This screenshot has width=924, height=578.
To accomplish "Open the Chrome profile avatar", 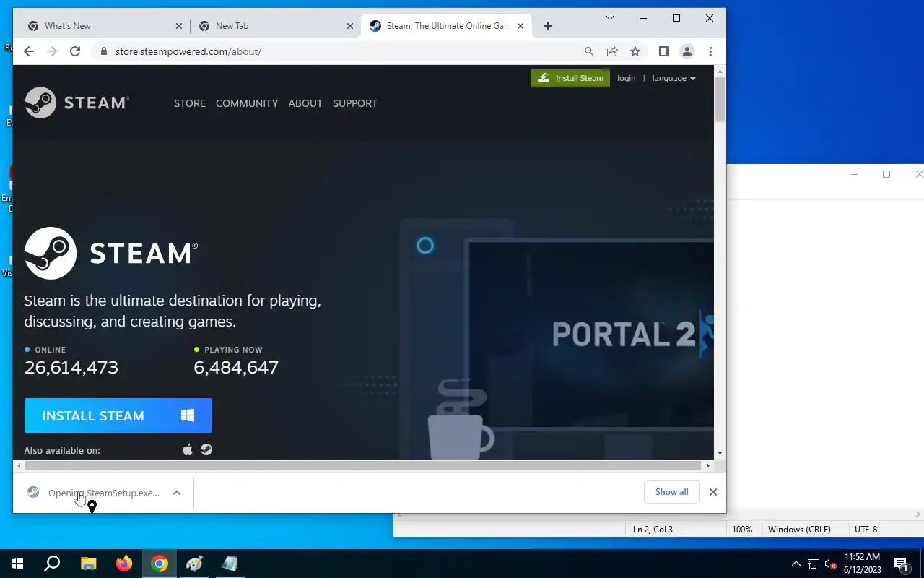I will tap(687, 51).
